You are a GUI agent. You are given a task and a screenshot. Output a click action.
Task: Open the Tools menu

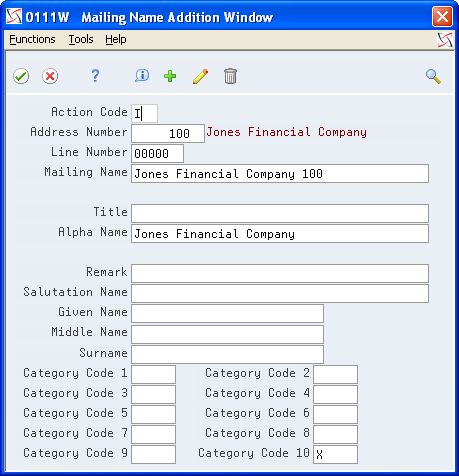[x=81, y=39]
